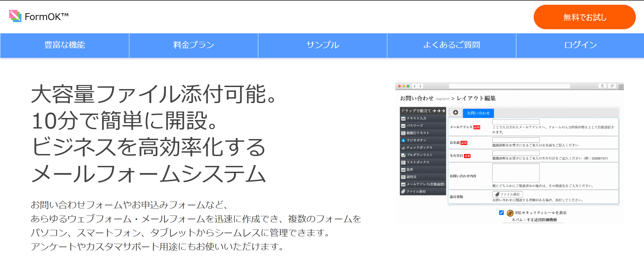The image size is (644, 273).
Task: Click the お問い合わせ内容 textarea in preview
Action: (516, 173)
